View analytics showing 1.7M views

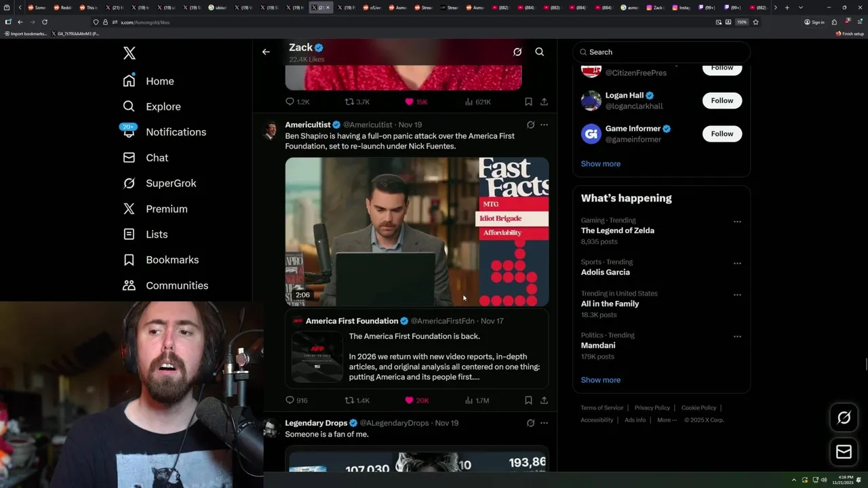477,401
